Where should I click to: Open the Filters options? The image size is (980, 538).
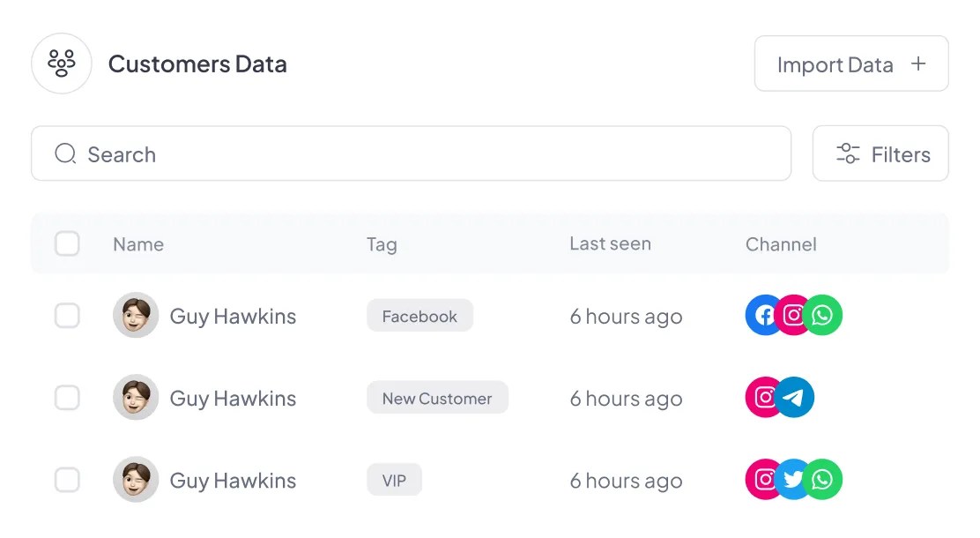[880, 154]
